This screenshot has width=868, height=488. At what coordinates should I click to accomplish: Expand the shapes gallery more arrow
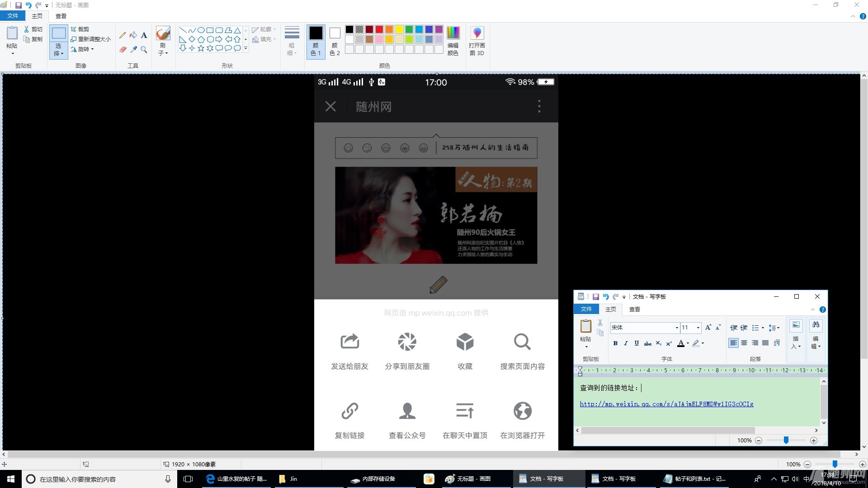coord(246,48)
